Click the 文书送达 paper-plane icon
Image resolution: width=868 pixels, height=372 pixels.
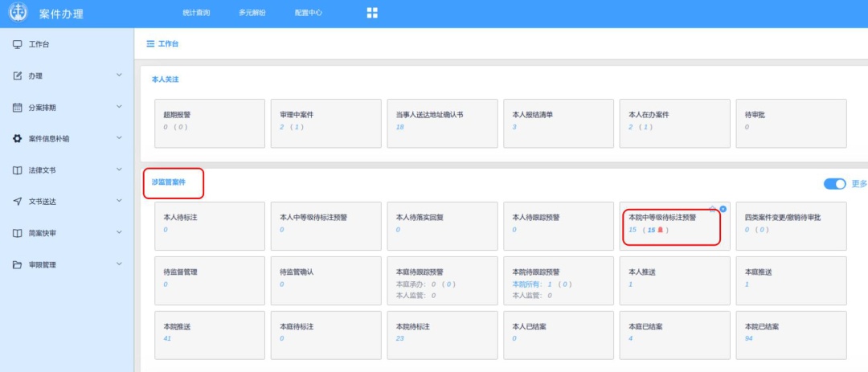[17, 202]
